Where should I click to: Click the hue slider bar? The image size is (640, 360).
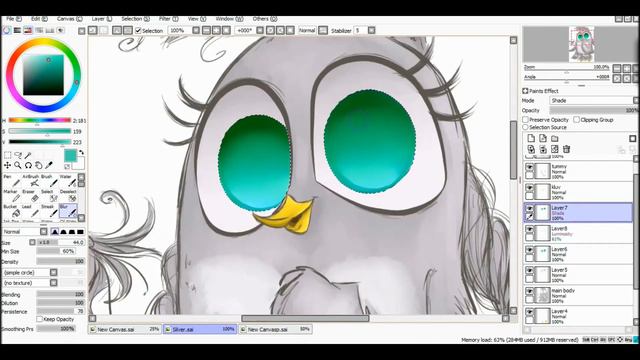40,120
